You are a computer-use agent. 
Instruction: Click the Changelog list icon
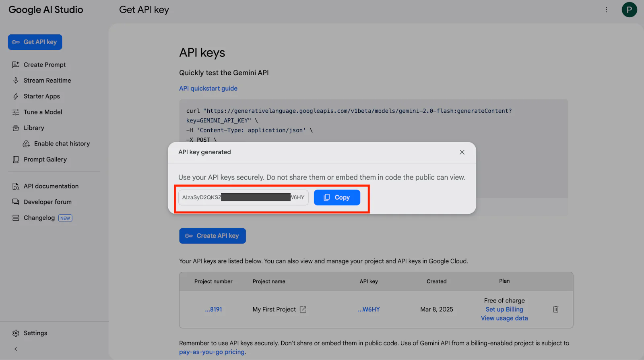[x=16, y=218]
